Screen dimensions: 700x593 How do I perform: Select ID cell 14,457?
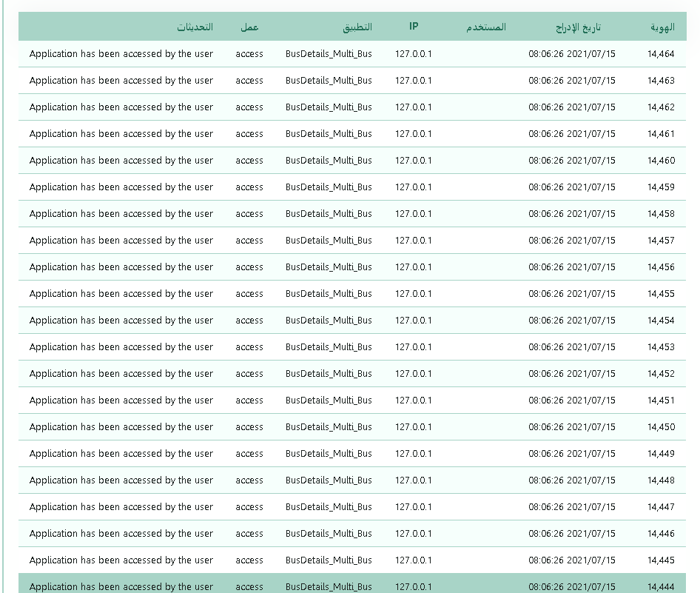click(x=662, y=241)
